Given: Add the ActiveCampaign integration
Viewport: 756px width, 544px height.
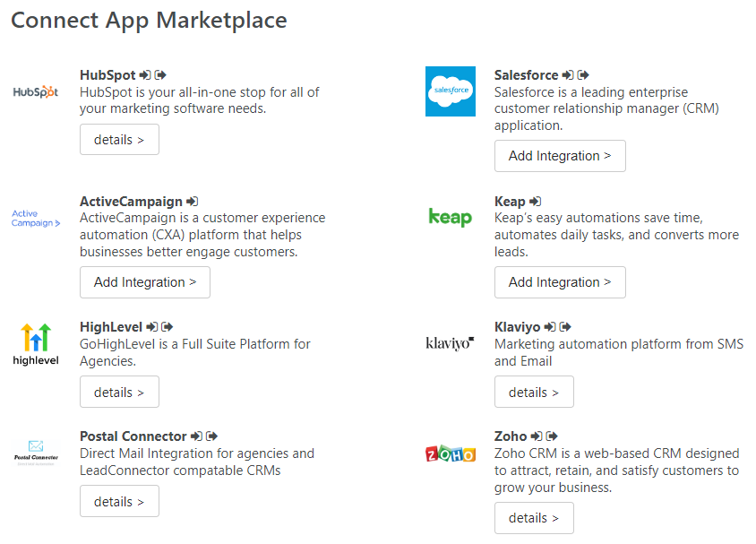Looking at the screenshot, I should pyautogui.click(x=145, y=282).
